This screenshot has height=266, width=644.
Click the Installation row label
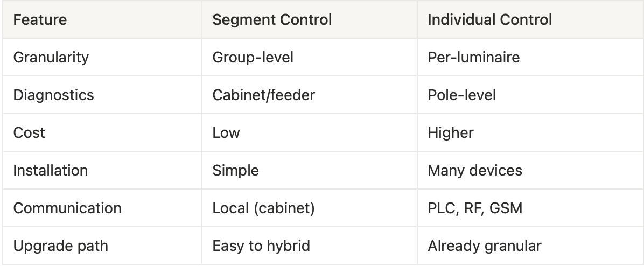pyautogui.click(x=50, y=170)
